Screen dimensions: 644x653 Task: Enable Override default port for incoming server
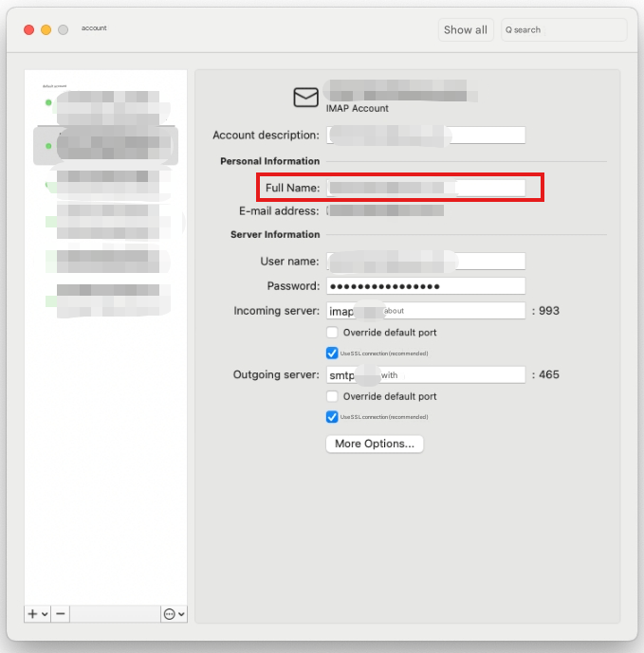pyautogui.click(x=332, y=333)
